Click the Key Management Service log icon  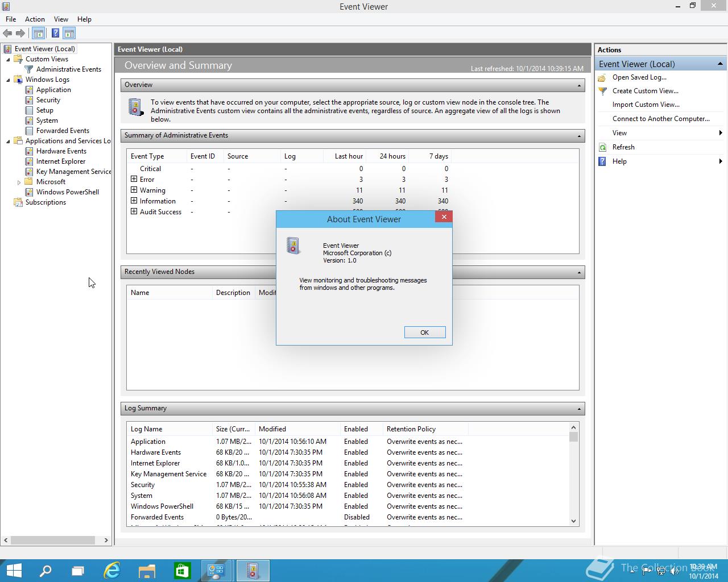(x=29, y=172)
